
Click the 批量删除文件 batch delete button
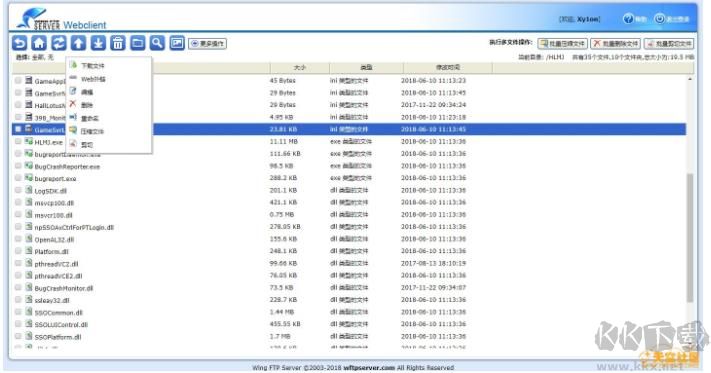[615, 44]
